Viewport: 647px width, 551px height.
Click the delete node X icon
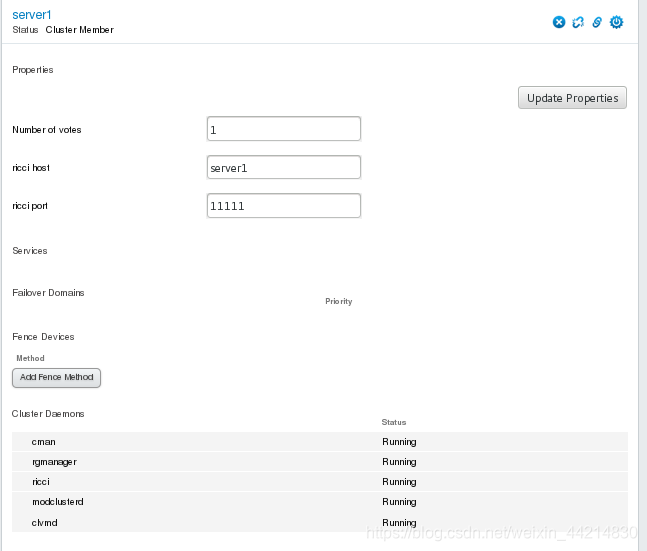coord(559,22)
